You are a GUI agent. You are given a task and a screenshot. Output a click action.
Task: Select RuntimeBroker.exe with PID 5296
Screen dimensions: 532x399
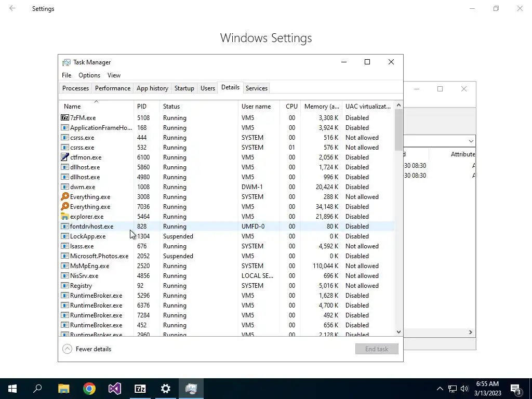pos(227,295)
